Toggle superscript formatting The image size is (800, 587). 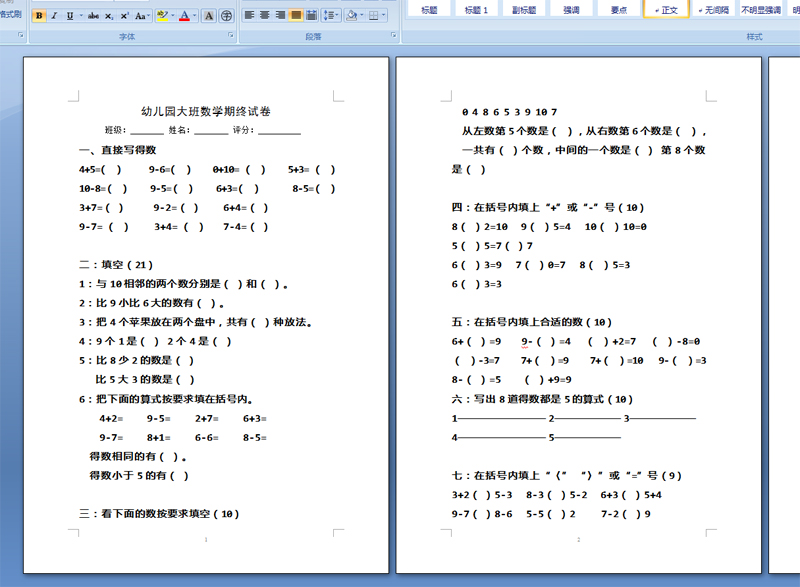(x=124, y=16)
